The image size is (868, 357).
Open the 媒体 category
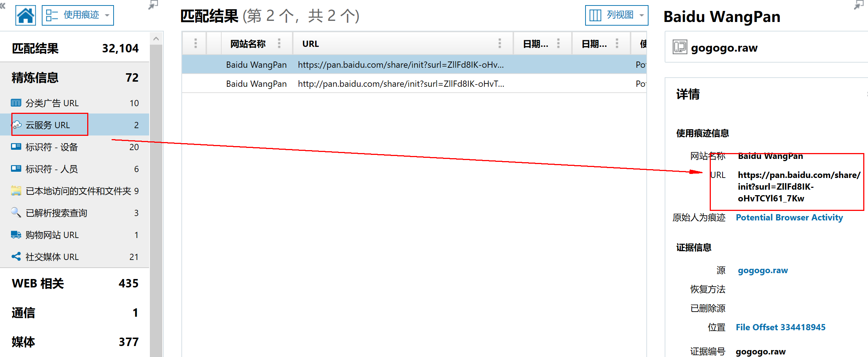[x=75, y=342]
